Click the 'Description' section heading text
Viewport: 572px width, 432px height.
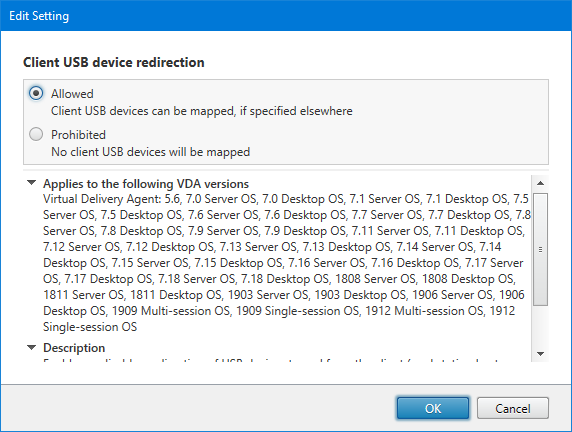point(74,348)
